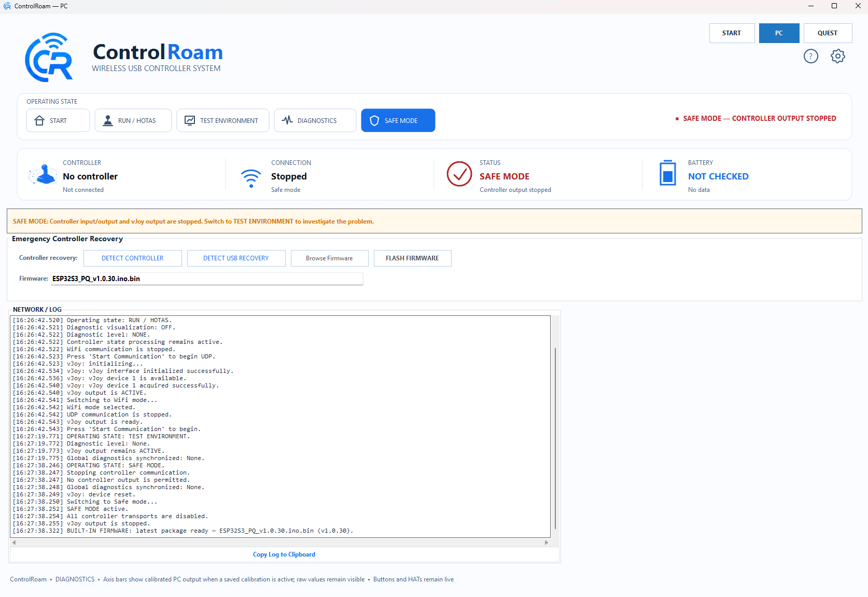Click the 'NETWORK / LOG' heading
Image resolution: width=868 pixels, height=597 pixels.
37,310
